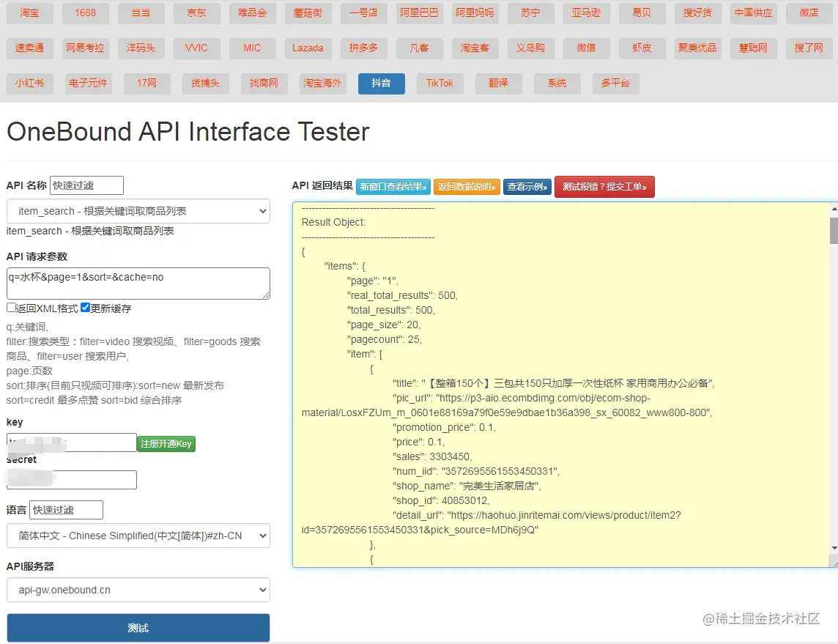Image resolution: width=838 pixels, height=644 pixels.
Task: Open the 虾皮 platform tab
Action: coord(642,48)
